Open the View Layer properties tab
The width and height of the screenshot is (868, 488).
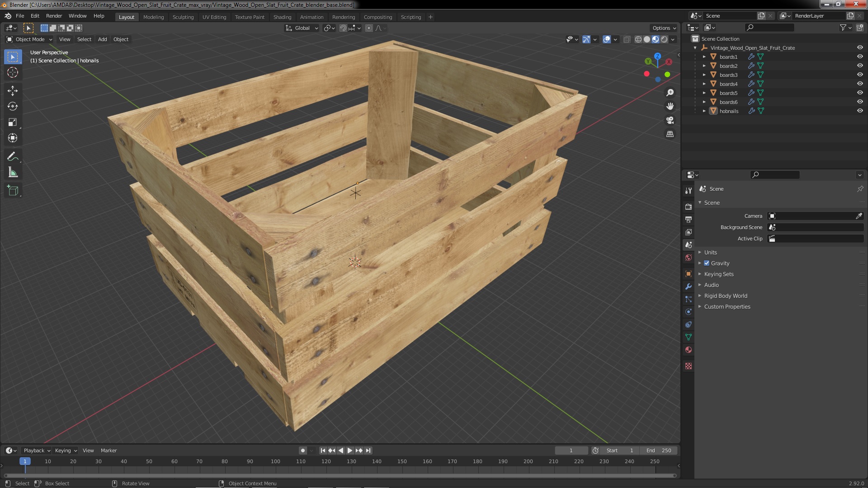pyautogui.click(x=689, y=232)
